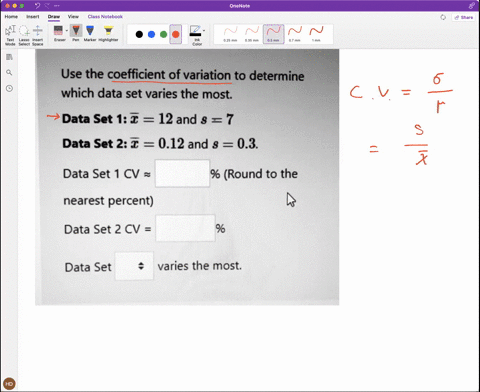Click the text 'varies the most.'

pyautogui.click(x=200, y=266)
